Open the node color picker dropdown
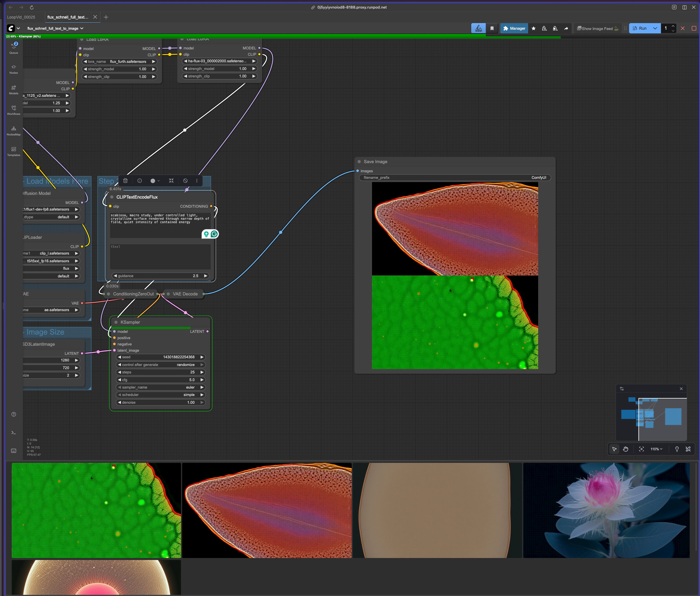 click(x=155, y=181)
